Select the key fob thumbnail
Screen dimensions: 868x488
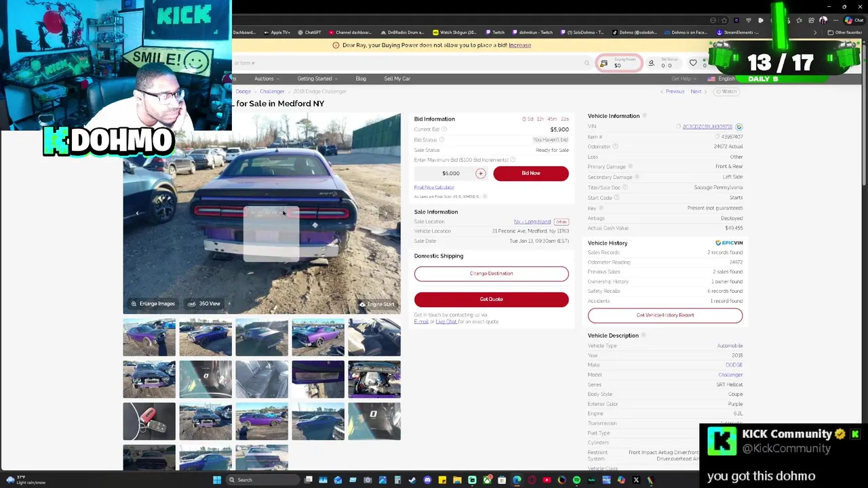tap(149, 421)
